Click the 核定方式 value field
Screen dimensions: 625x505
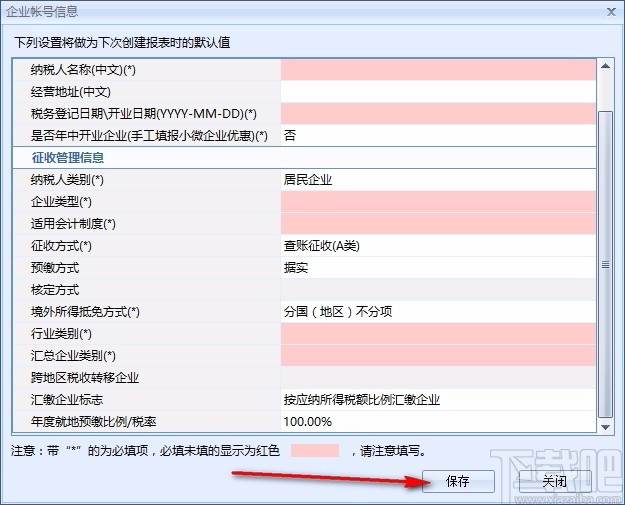click(438, 290)
